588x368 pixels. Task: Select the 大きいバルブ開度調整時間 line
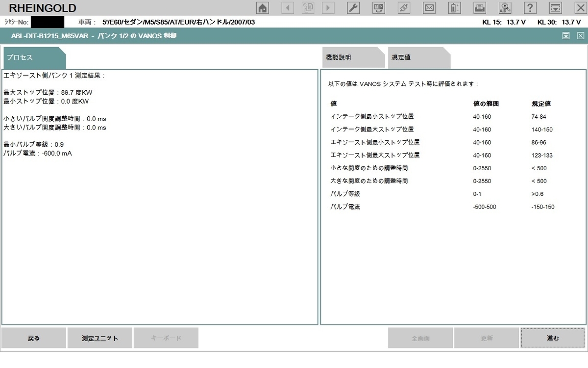[x=55, y=128]
